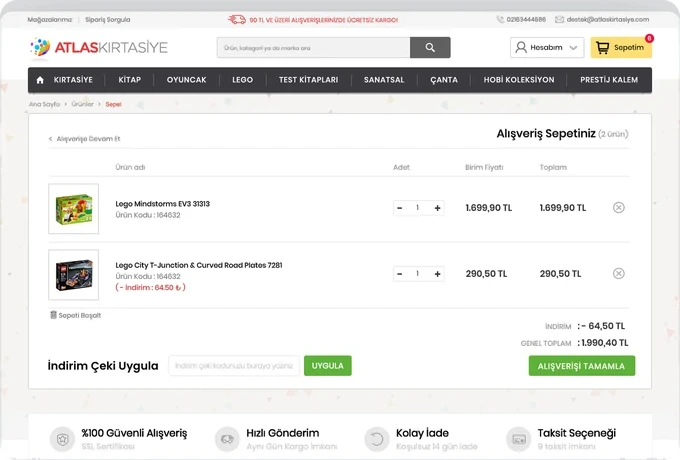Viewport: 680px width, 460px height.
Task: Click the shield icon for Güvenli Alışveriş
Action: point(62,439)
